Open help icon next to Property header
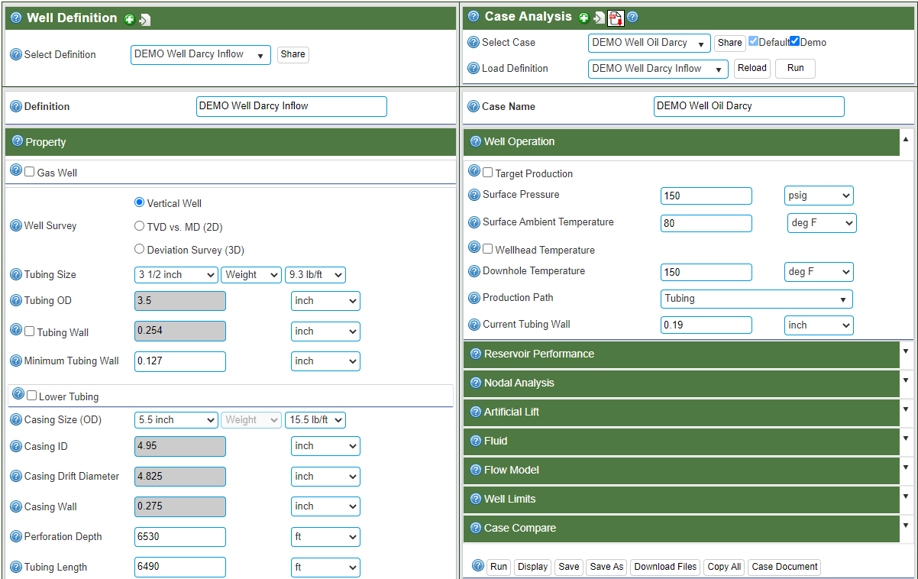Image resolution: width=918 pixels, height=579 pixels. point(18,141)
